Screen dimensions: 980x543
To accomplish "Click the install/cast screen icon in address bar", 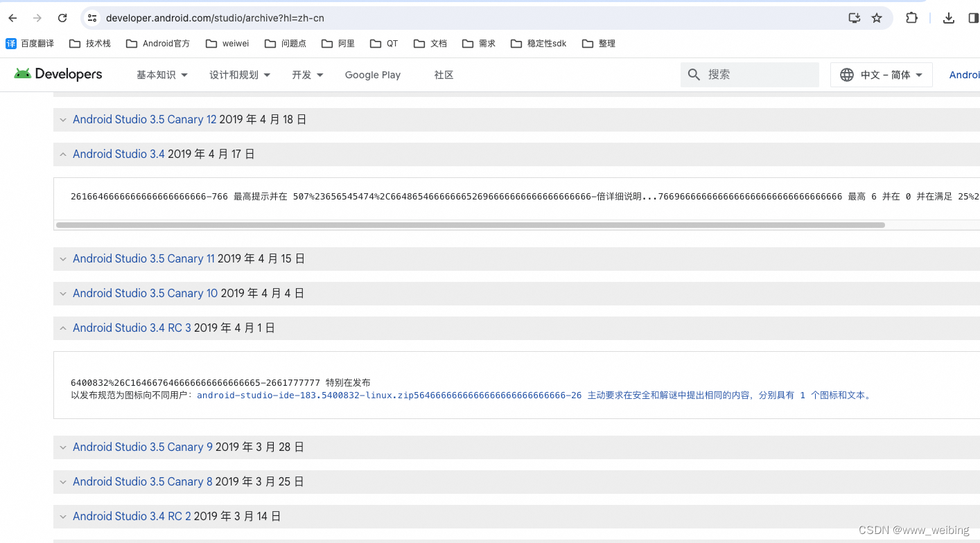I will pos(855,18).
